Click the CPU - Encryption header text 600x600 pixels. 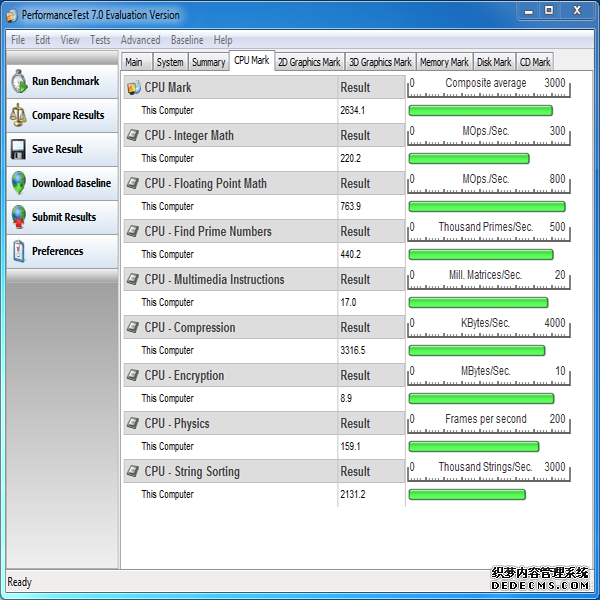184,376
